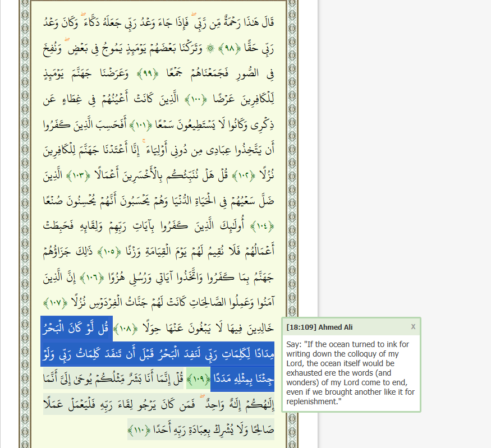Image resolution: width=491 pixels, height=448 pixels.
Task: Close the Ahmed Ali translation popup
Action: coord(413,327)
